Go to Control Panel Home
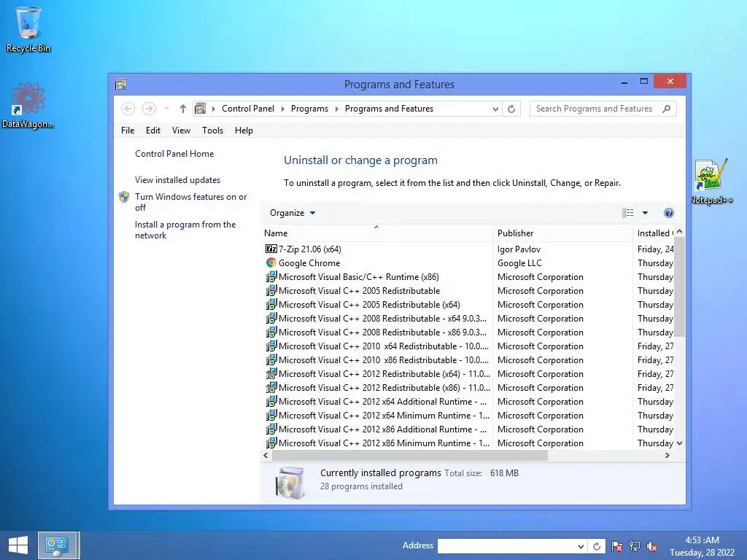This screenshot has width=747, height=560. (174, 154)
